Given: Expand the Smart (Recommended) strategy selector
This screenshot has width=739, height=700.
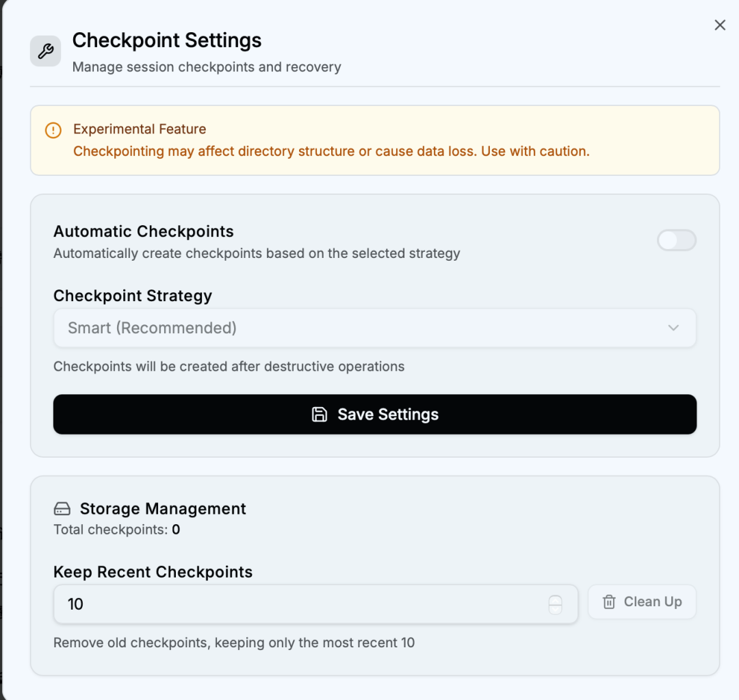Looking at the screenshot, I should click(x=374, y=328).
